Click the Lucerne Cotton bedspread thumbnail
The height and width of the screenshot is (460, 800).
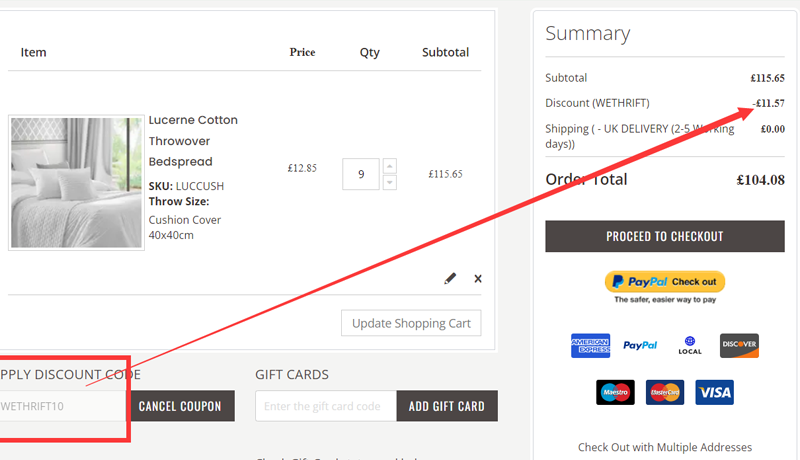pyautogui.click(x=76, y=181)
